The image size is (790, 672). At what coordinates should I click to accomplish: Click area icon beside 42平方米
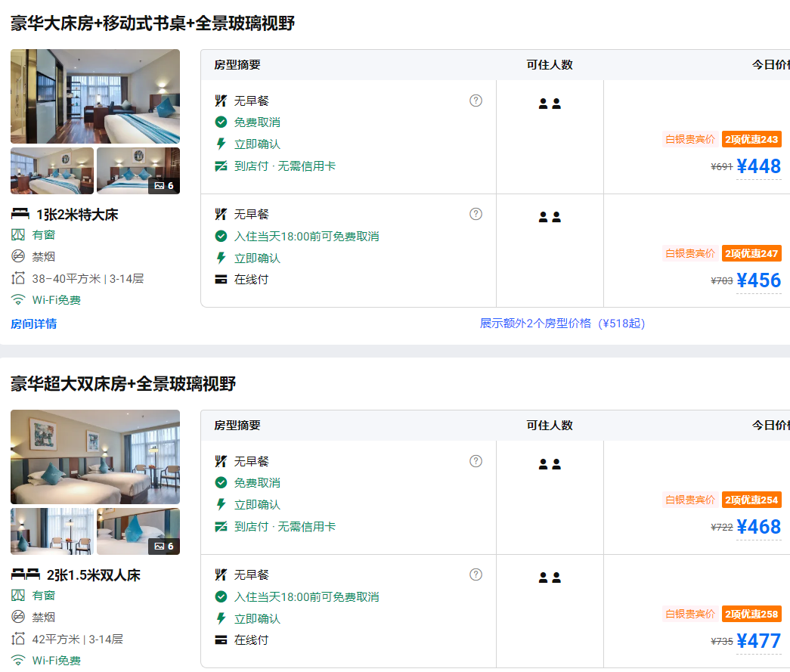[x=18, y=639]
